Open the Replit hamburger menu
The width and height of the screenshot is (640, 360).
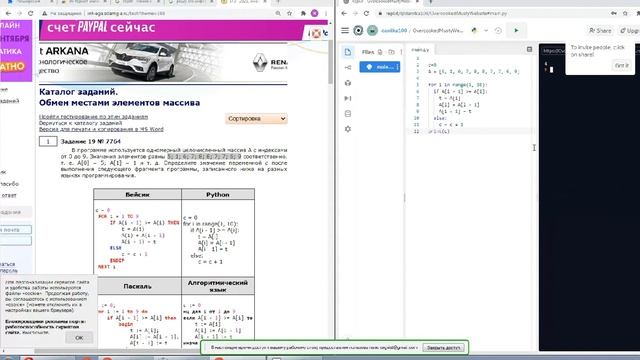coord(345,31)
